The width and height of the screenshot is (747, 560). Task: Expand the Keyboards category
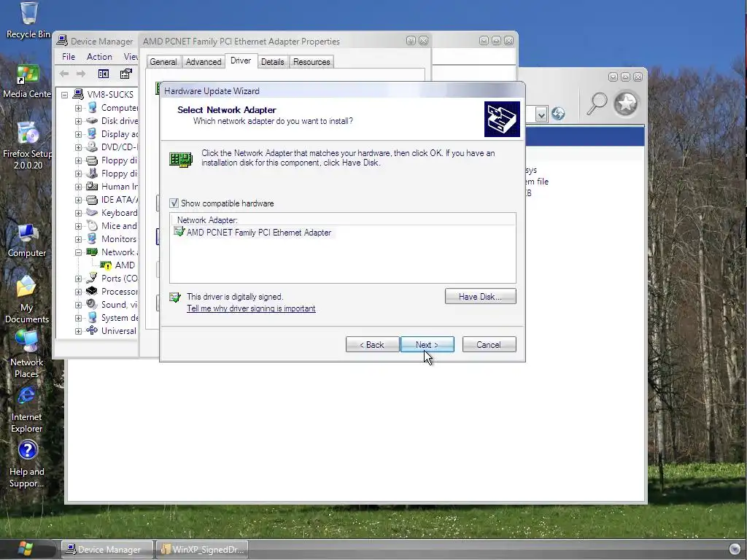[78, 213]
